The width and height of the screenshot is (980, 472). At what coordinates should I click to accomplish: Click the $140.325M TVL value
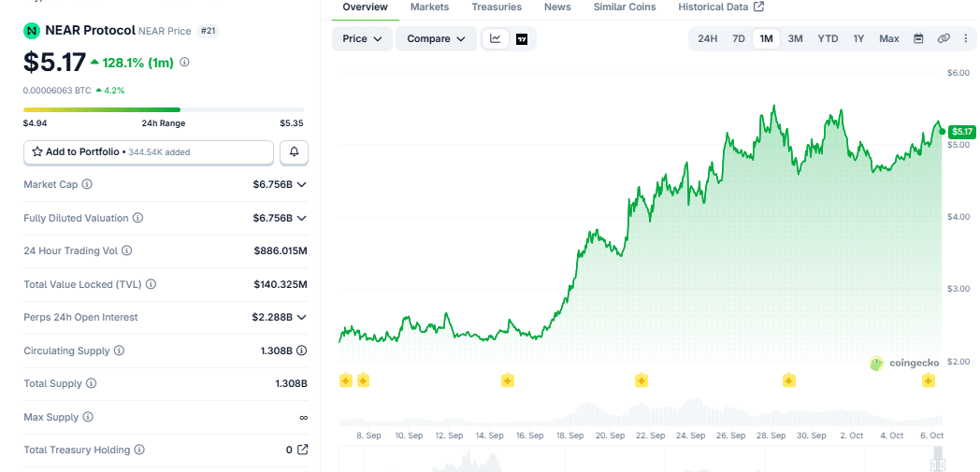281,284
